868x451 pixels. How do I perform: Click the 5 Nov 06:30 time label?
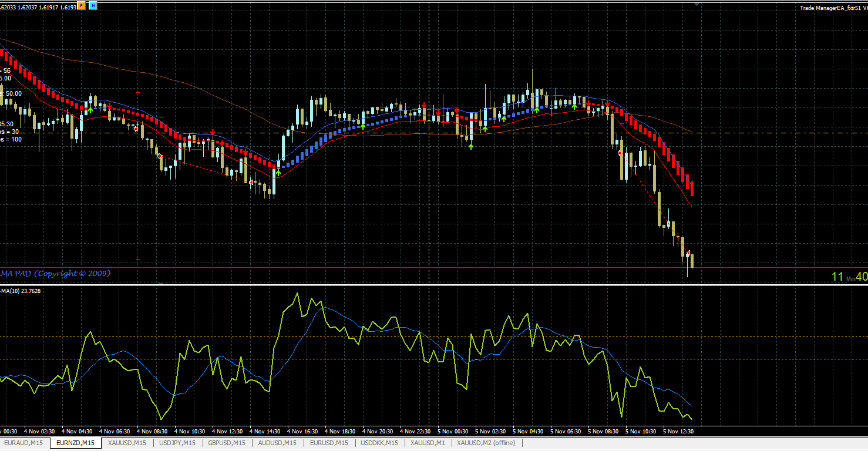pos(566,432)
